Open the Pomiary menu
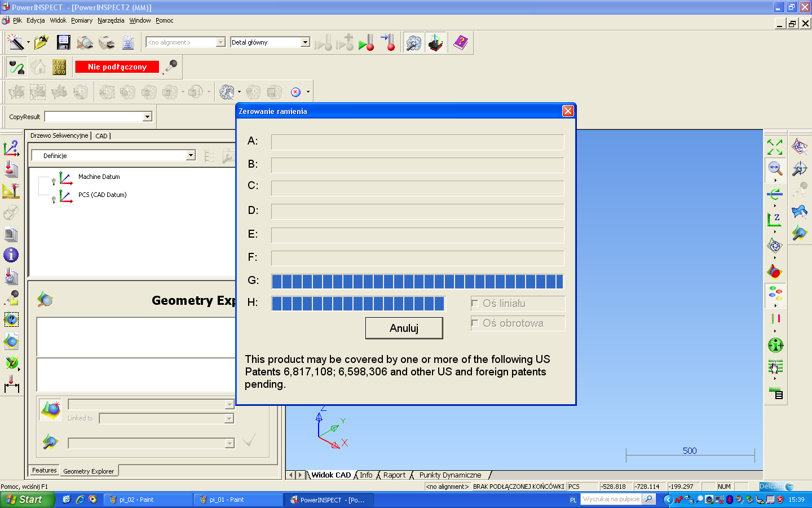Viewport: 812px width, 508px height. 82,20
